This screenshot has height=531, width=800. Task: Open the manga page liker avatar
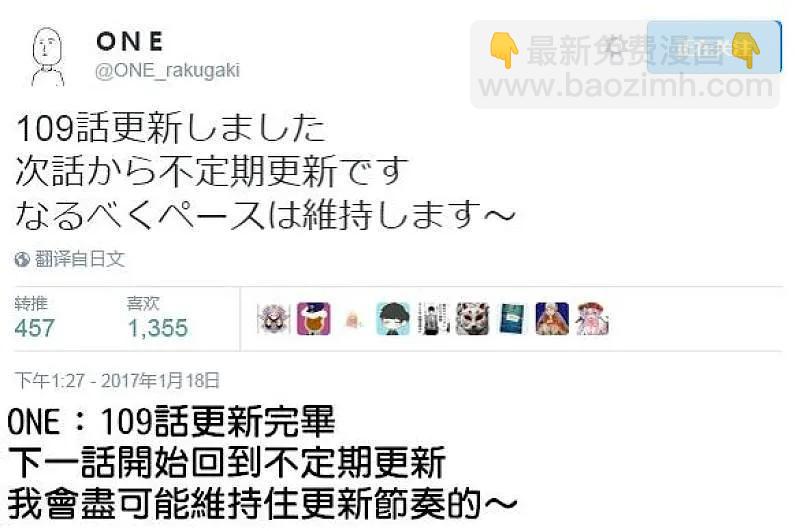pos(433,319)
